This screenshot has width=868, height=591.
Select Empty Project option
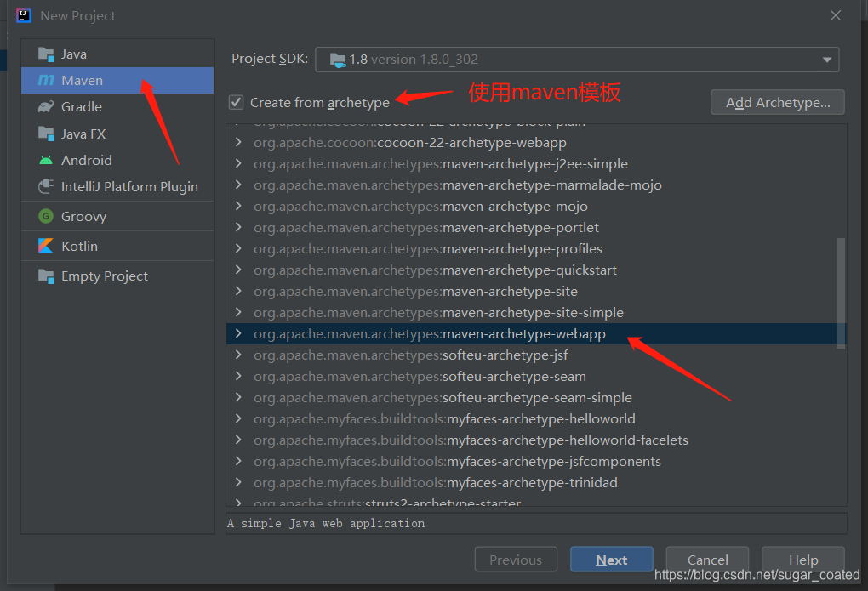[117, 276]
